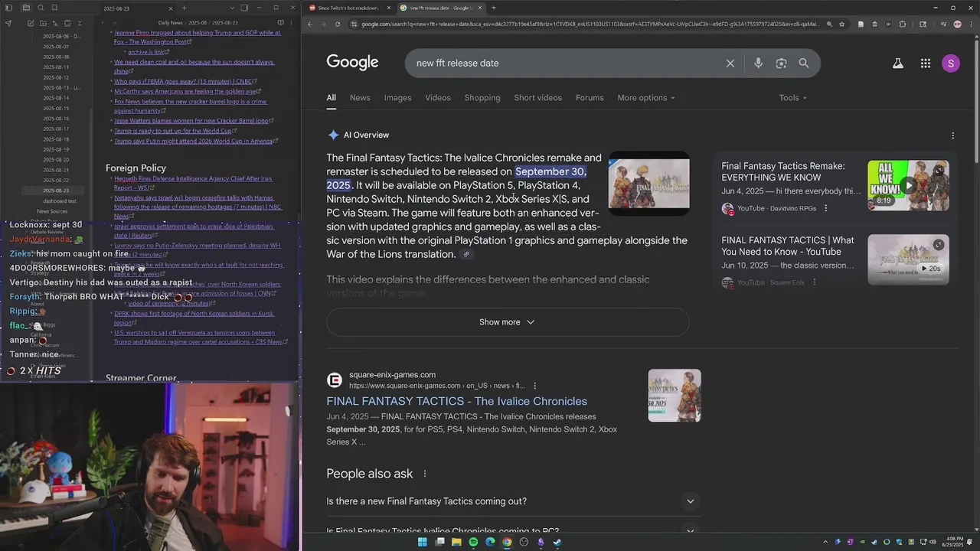Open Obsidian bookmarks icon

pos(54,8)
